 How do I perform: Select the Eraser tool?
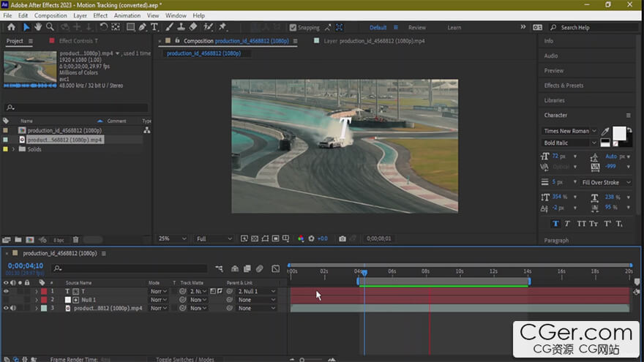pos(193,27)
